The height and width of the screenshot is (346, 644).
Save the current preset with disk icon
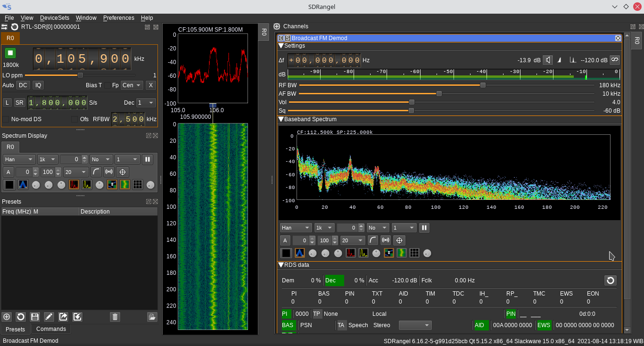click(34, 317)
